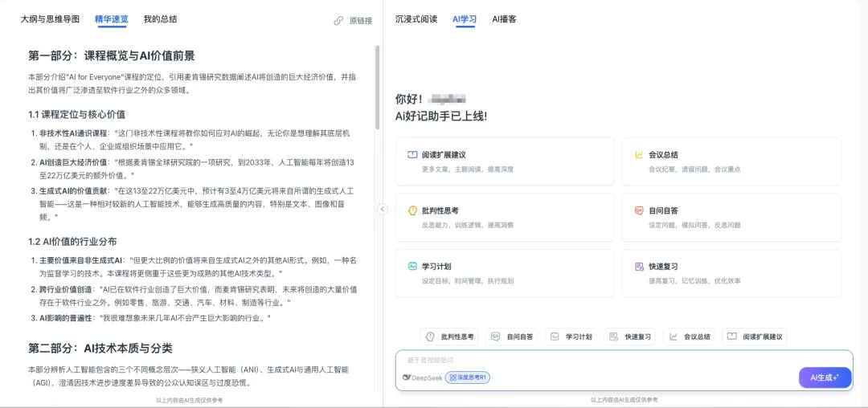868x408 pixels.
Task: Click the chart icon on 会议总结 chip
Action: pos(674,337)
